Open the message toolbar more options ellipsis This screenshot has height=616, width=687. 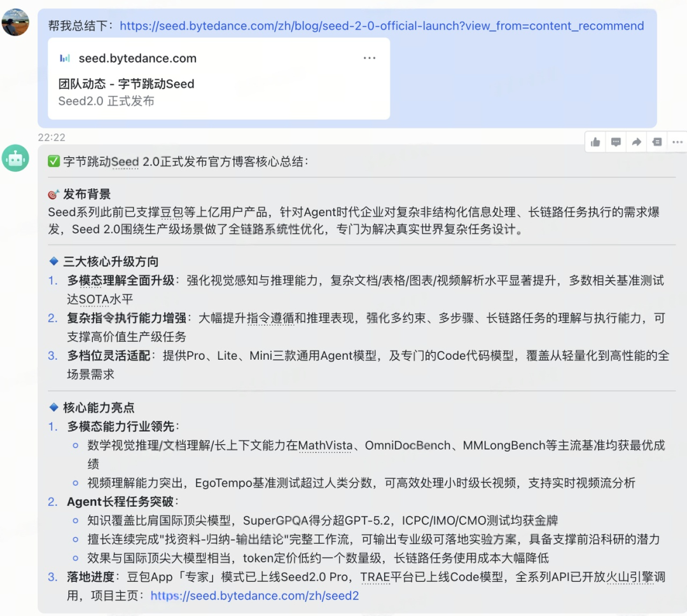click(x=677, y=142)
